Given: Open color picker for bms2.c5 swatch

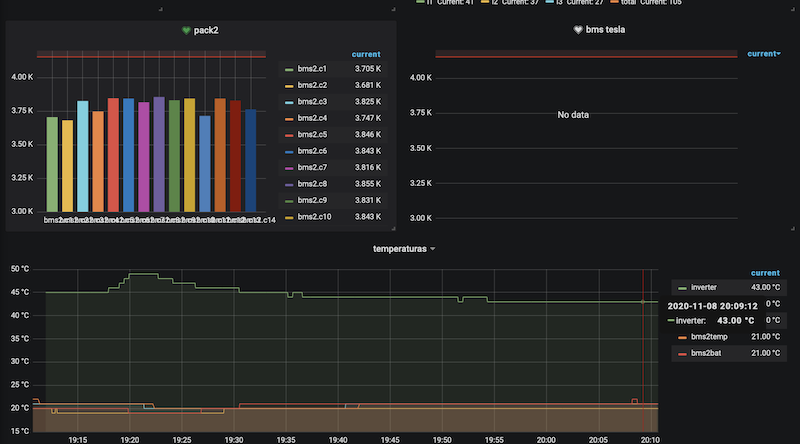Looking at the screenshot, I should pyautogui.click(x=289, y=136).
